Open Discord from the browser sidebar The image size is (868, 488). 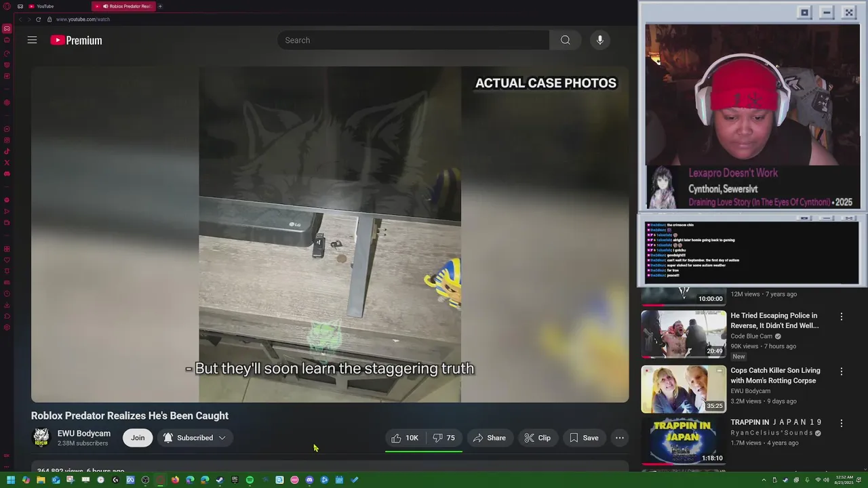click(7, 174)
